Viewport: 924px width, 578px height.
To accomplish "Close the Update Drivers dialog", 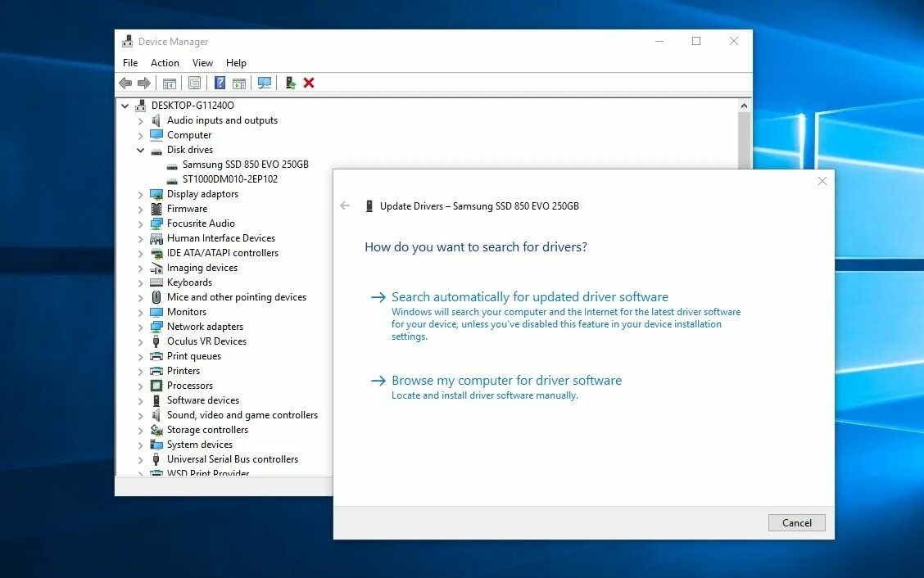I will 822,181.
